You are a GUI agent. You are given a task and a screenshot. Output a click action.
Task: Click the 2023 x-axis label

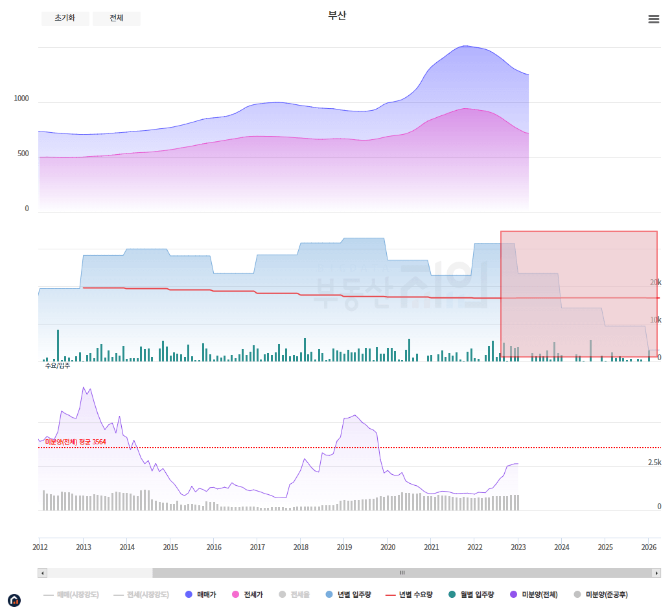(518, 547)
